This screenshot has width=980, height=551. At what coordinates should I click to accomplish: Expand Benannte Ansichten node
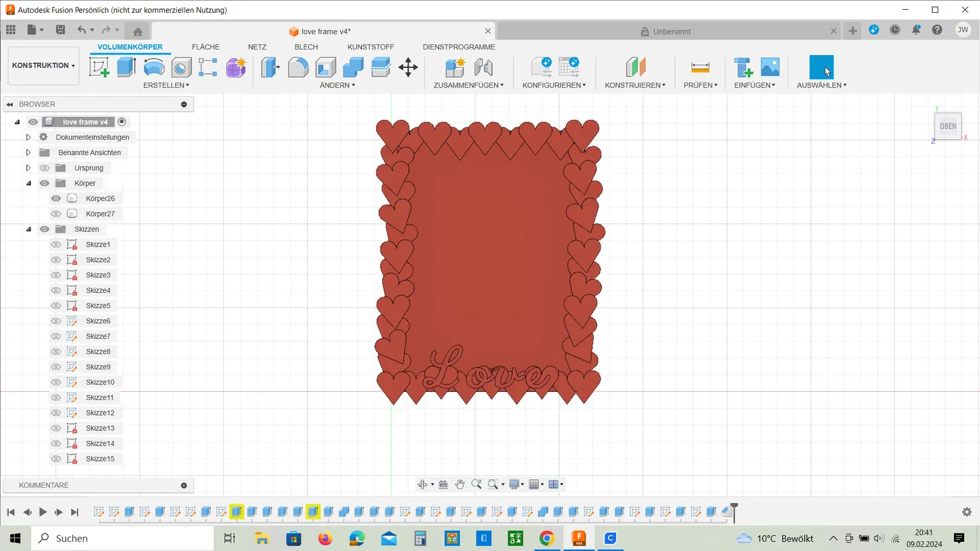[x=28, y=152]
